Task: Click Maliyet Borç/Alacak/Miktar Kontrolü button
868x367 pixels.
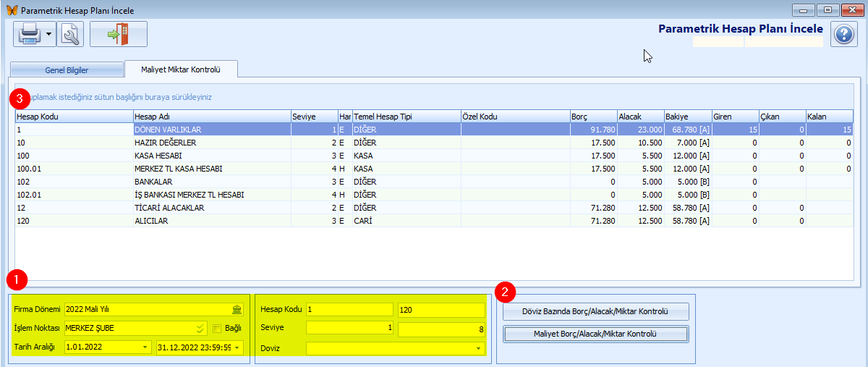Action: pos(596,334)
